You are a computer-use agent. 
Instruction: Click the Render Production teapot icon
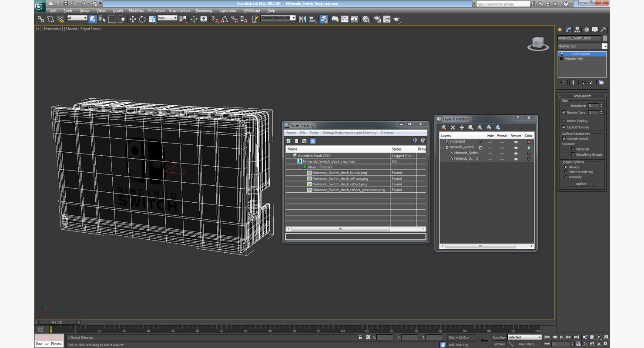(396, 19)
